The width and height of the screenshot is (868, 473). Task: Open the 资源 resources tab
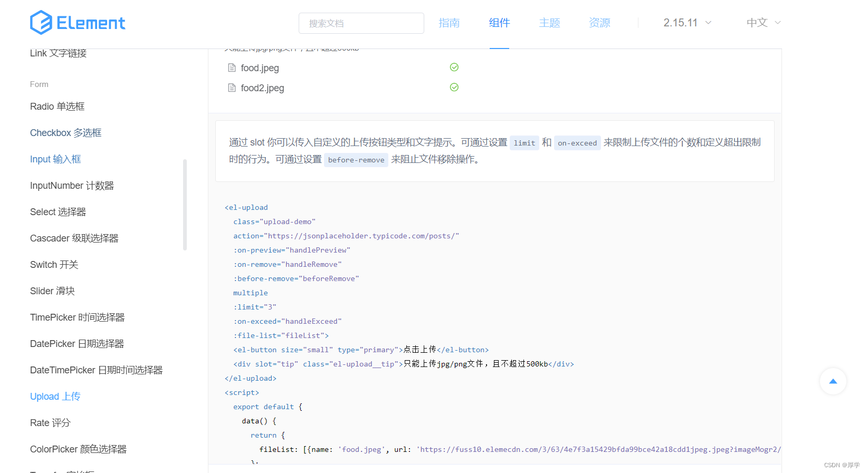[599, 23]
